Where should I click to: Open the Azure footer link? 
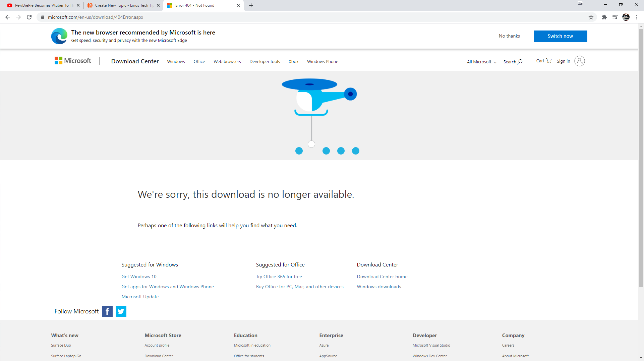[x=324, y=345]
